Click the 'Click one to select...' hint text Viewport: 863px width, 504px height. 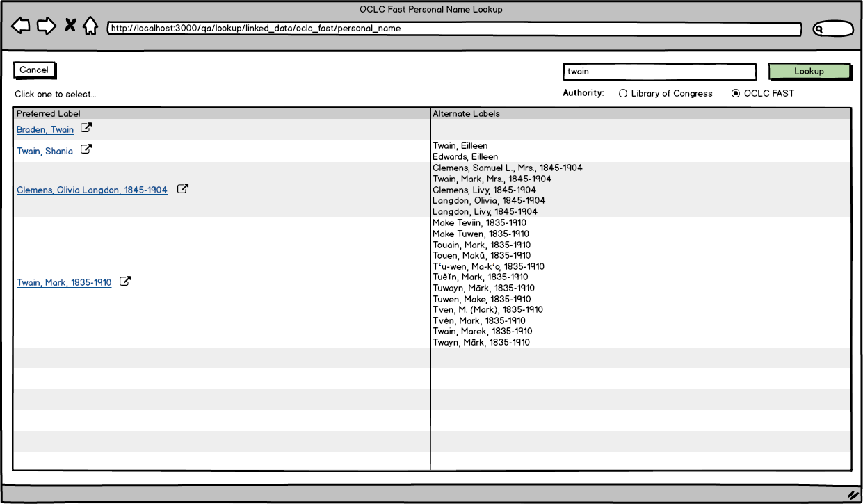coord(56,94)
